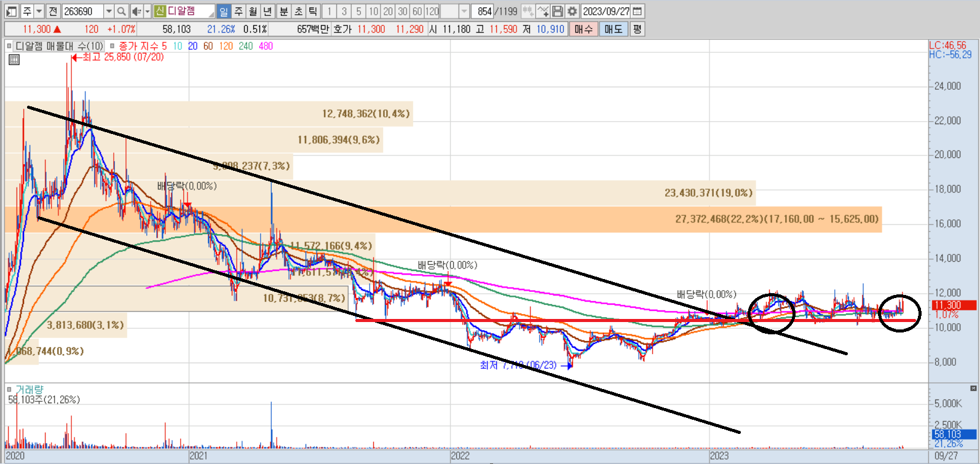Toggle the 종가 지수 moving average marker
The image size is (980, 464).
click(113, 46)
